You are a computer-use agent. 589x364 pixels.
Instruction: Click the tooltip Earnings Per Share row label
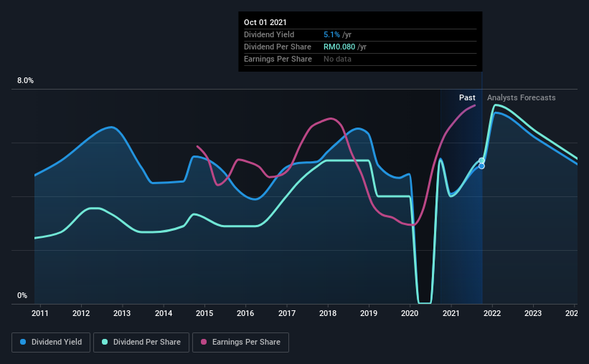pyautogui.click(x=278, y=59)
